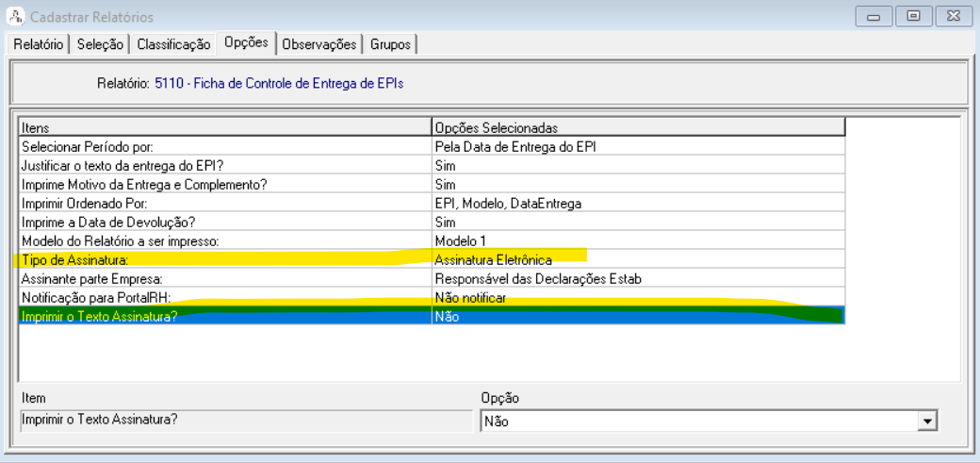Click the 'Opções Selecionadas' column header
Image resolution: width=980 pixels, height=463 pixels.
pos(638,127)
